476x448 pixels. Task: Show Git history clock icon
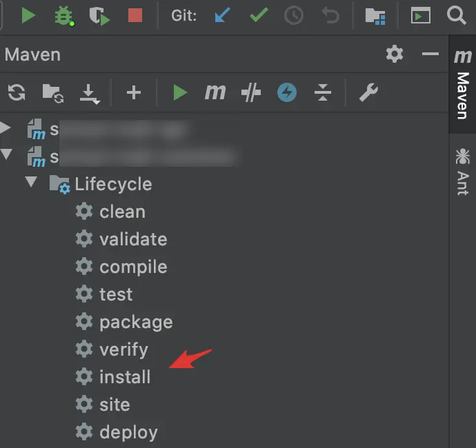(294, 15)
